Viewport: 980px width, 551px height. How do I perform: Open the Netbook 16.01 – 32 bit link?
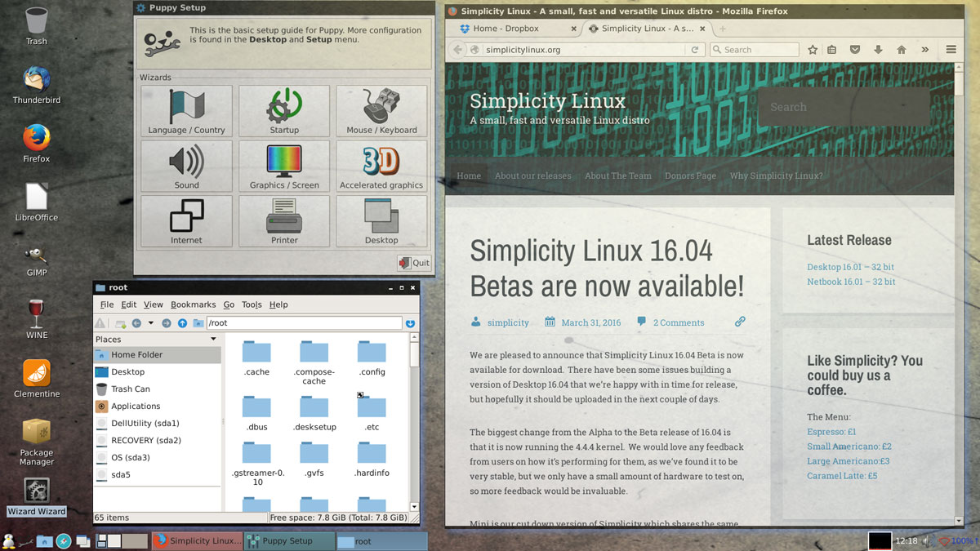(851, 282)
